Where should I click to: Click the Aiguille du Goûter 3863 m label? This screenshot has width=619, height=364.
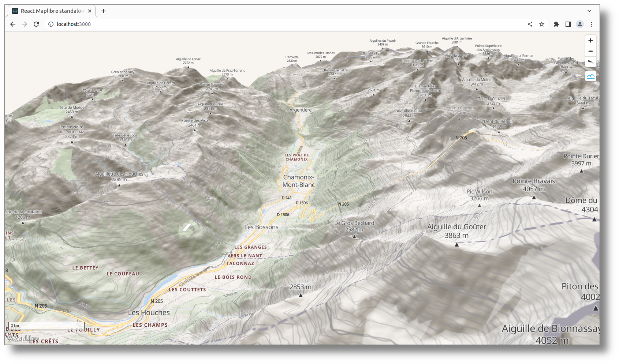[x=456, y=231]
